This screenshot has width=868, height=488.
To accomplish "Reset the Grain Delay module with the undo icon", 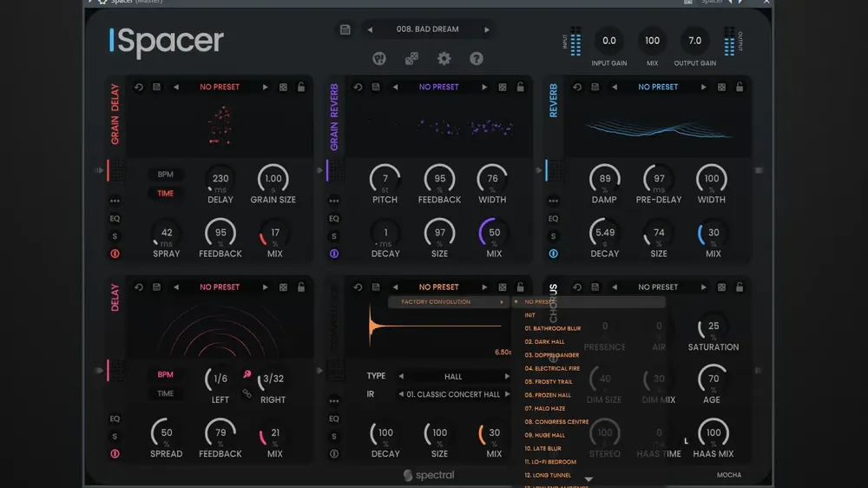I will (x=139, y=87).
